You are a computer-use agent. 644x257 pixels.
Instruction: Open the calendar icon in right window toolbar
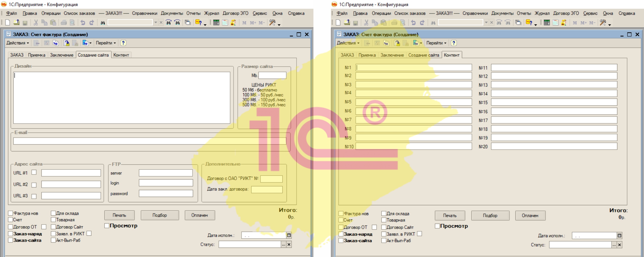555,22
